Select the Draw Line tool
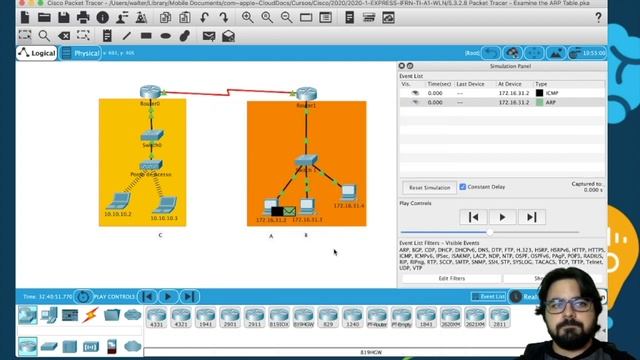 click(x=127, y=36)
